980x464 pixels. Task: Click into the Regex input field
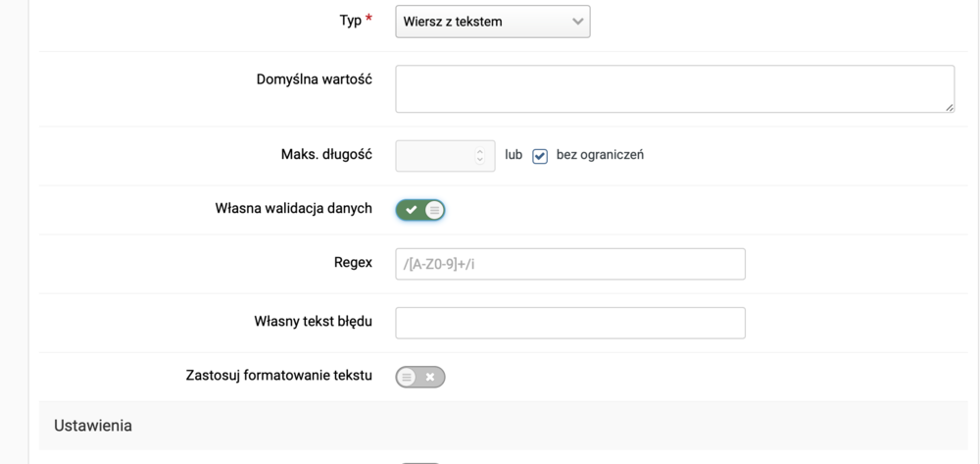pos(570,264)
